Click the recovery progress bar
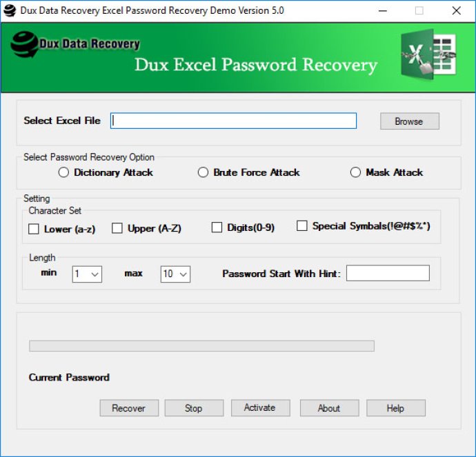Viewport: 476px width, 457px height. coord(201,346)
